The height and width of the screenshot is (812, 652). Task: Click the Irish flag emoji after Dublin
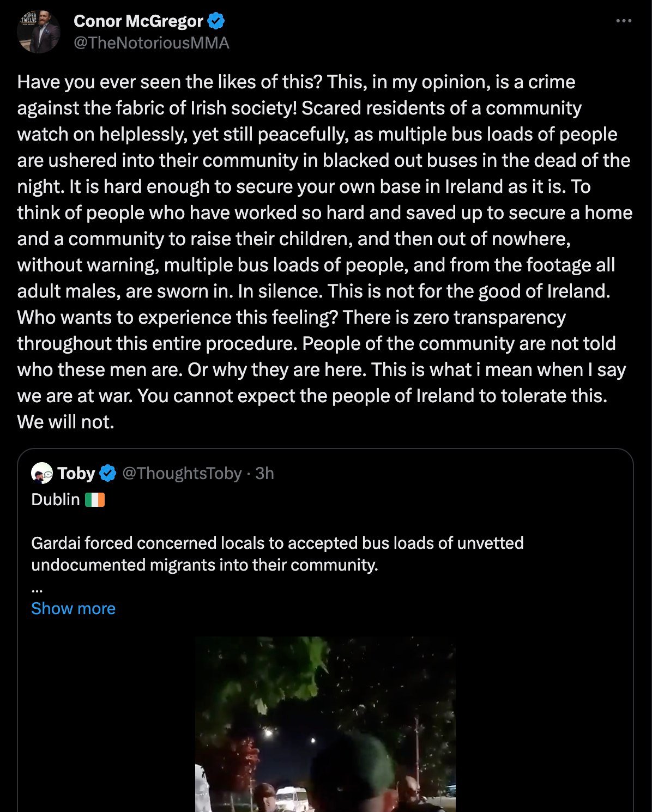[x=94, y=500]
